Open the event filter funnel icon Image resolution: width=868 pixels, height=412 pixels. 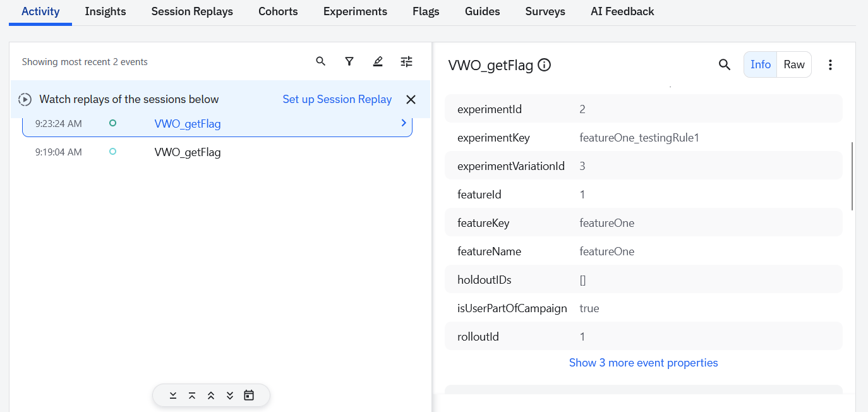pyautogui.click(x=349, y=61)
